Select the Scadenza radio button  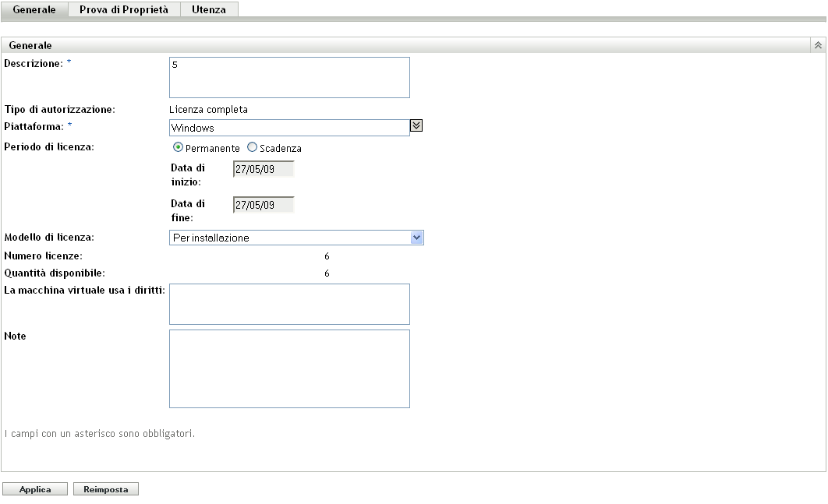253,147
